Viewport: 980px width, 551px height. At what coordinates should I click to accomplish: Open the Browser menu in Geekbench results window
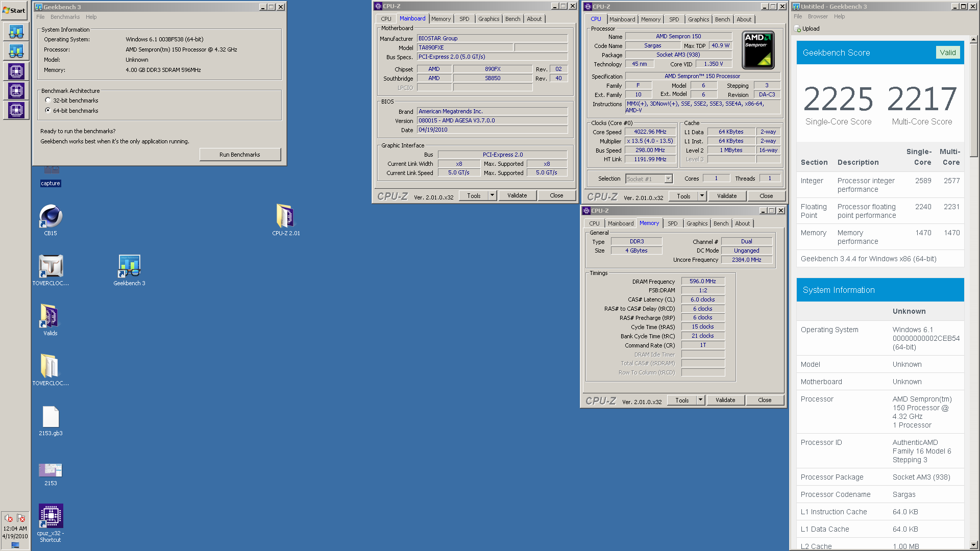(818, 16)
